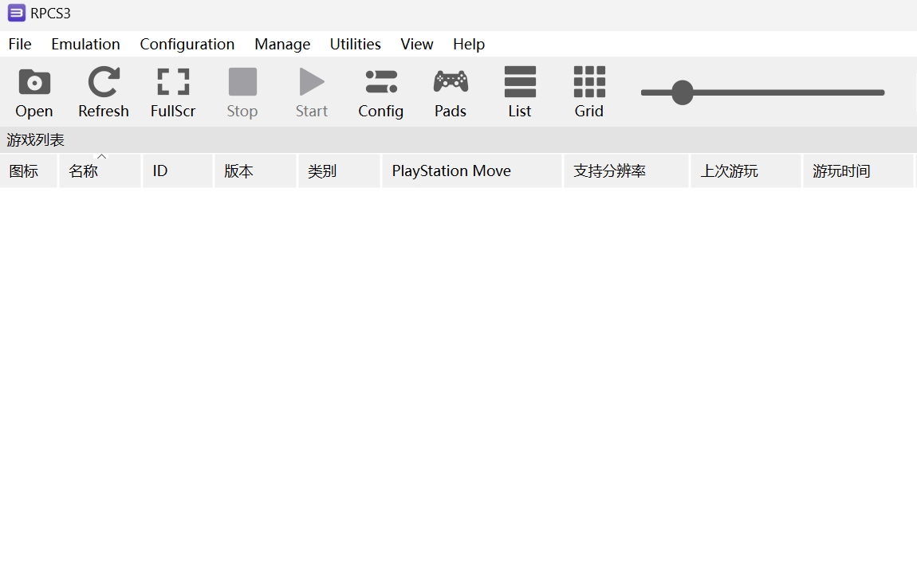
Task: Open the Emulation menu
Action: pyautogui.click(x=85, y=44)
